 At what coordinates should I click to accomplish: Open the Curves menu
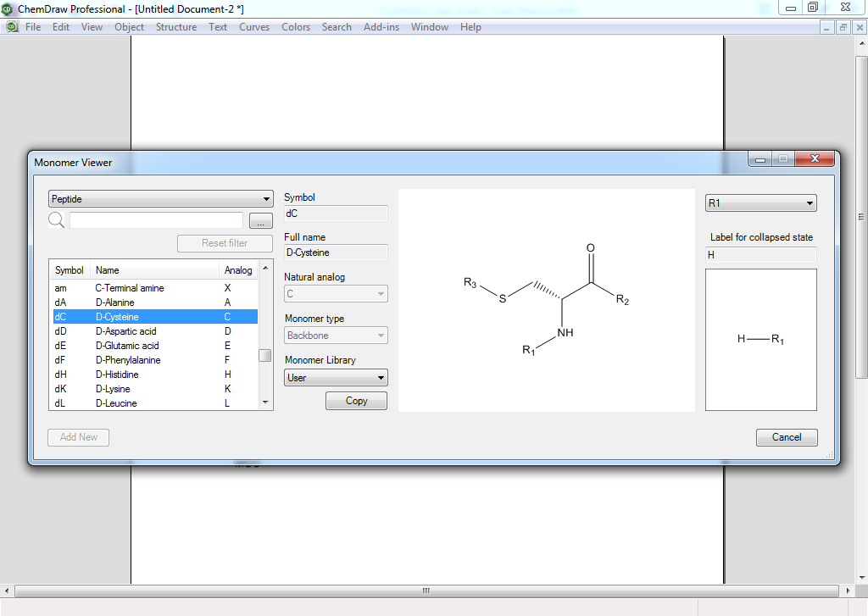[x=254, y=26]
